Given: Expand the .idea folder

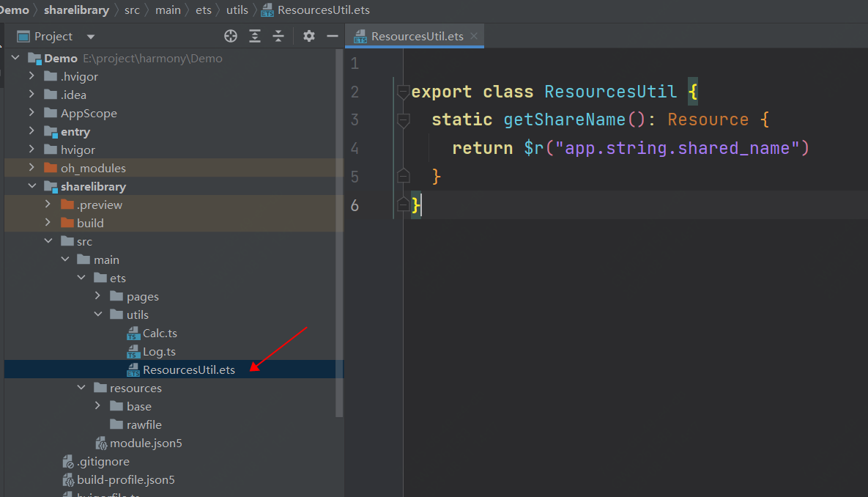Looking at the screenshot, I should tap(31, 94).
